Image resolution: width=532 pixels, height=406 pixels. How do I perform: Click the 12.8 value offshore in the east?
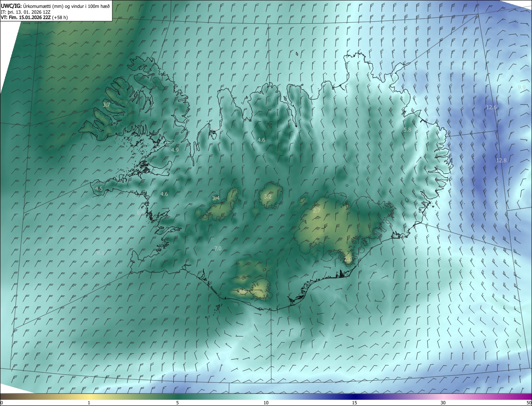click(501, 160)
